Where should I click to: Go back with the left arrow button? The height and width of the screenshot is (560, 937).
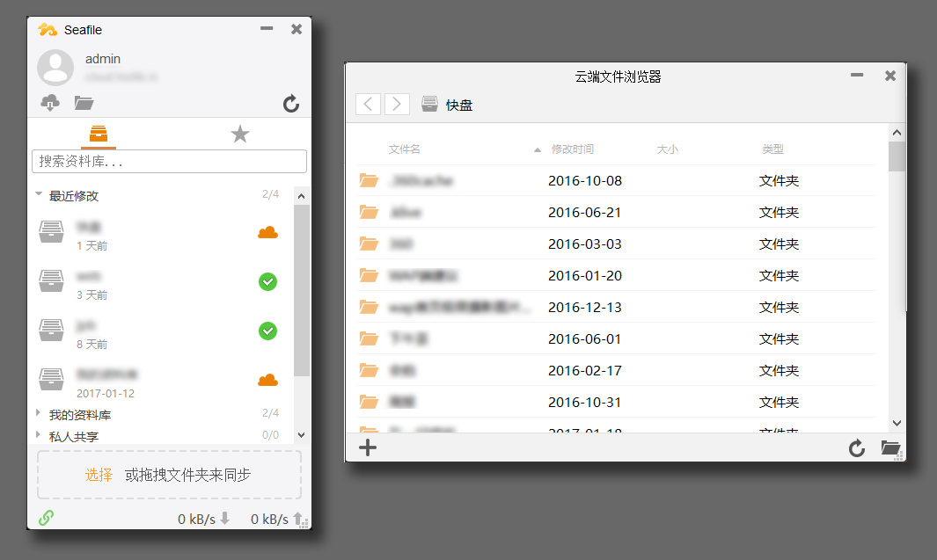coord(368,105)
